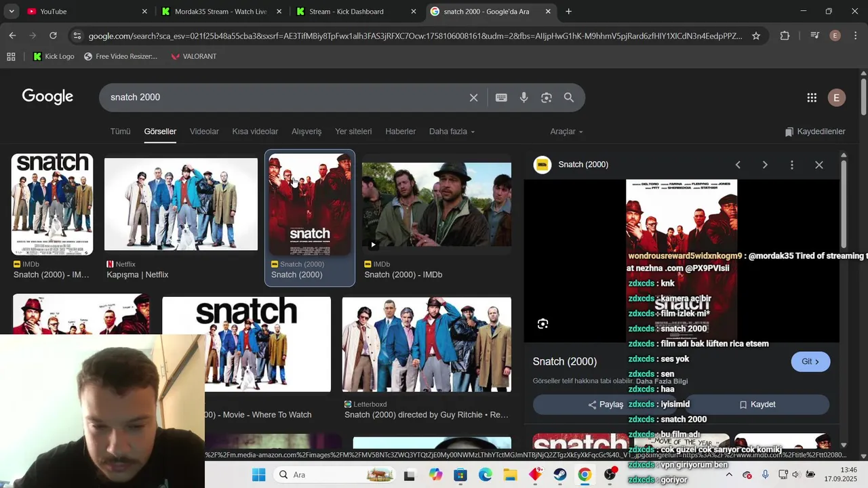This screenshot has width=868, height=488.
Task: Open File Explorer from the taskbar
Action: [510, 475]
